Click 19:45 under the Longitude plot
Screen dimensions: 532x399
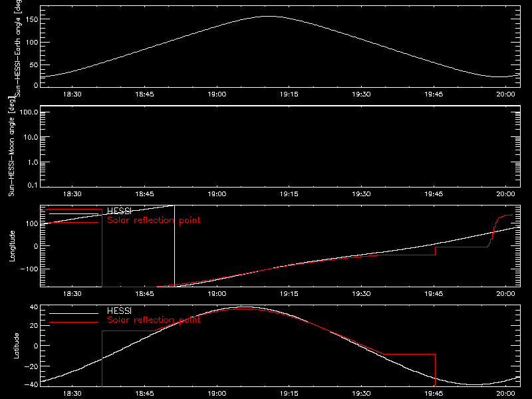pos(434,294)
